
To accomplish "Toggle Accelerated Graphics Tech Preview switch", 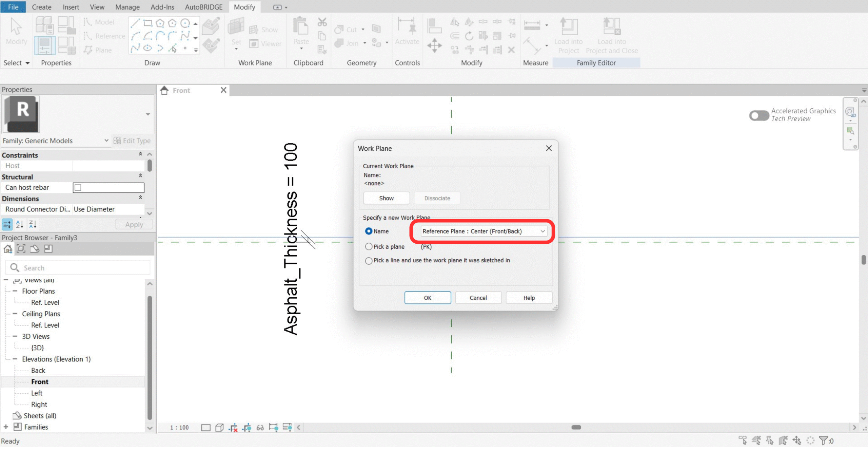I will pyautogui.click(x=759, y=115).
